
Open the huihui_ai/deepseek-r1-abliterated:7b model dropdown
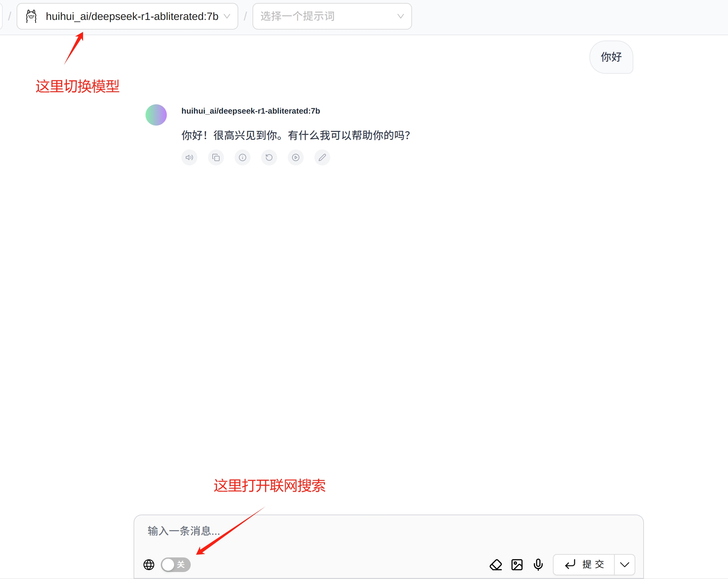(x=127, y=16)
